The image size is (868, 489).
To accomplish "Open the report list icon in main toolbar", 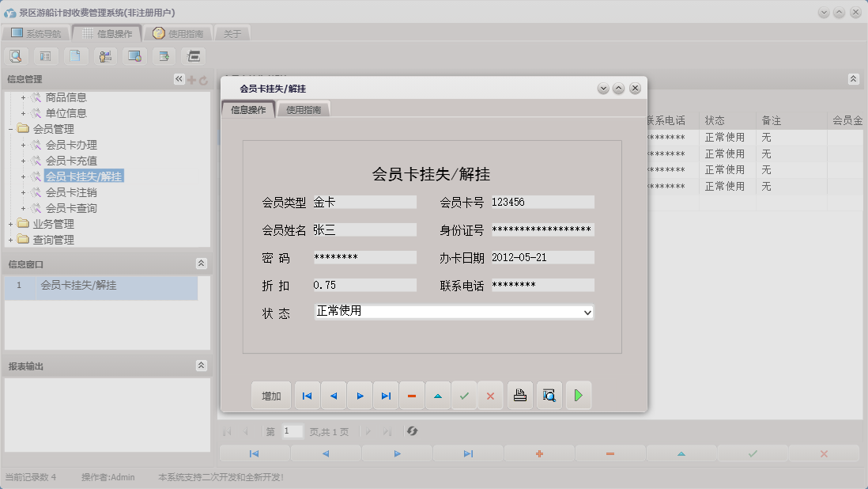I will pyautogui.click(x=45, y=55).
